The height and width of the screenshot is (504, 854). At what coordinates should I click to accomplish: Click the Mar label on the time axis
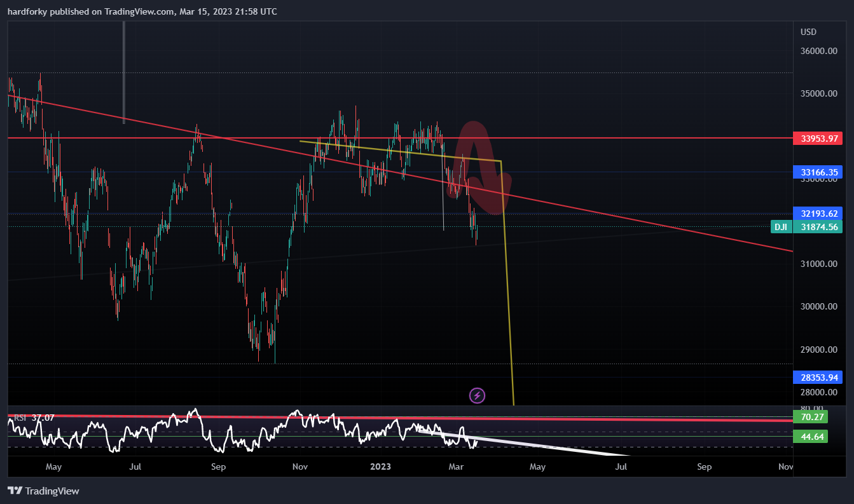tap(457, 467)
